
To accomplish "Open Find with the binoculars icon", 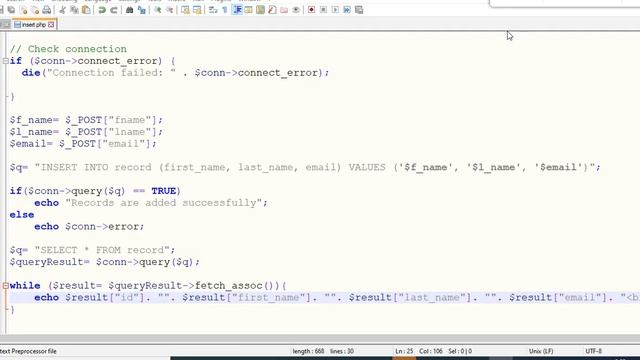I will (x=129, y=10).
